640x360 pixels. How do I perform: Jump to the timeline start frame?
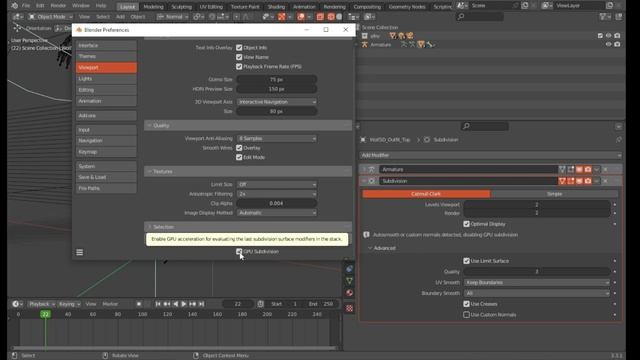[x=158, y=304]
